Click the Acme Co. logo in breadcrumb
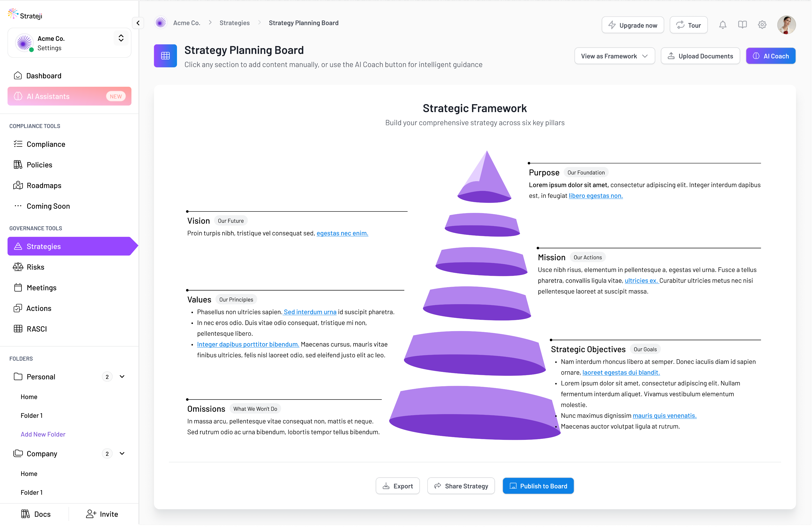This screenshot has width=812, height=528. pyautogui.click(x=161, y=23)
